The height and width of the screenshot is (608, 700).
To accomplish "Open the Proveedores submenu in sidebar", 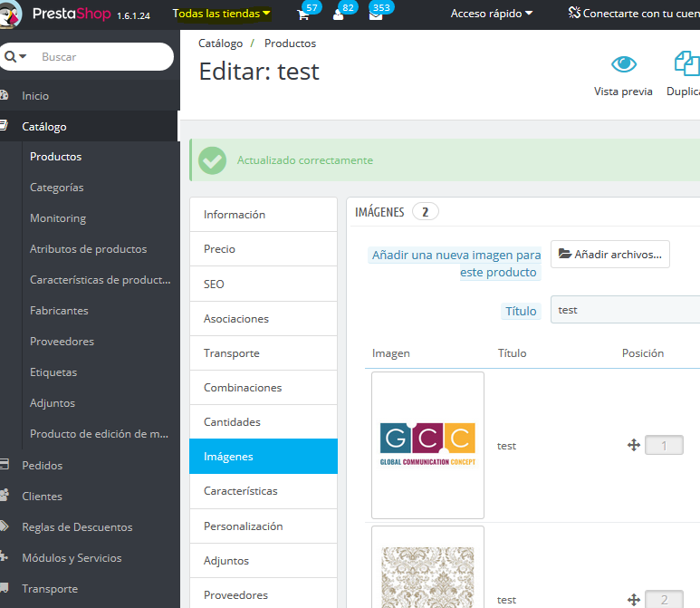I will tap(62, 342).
